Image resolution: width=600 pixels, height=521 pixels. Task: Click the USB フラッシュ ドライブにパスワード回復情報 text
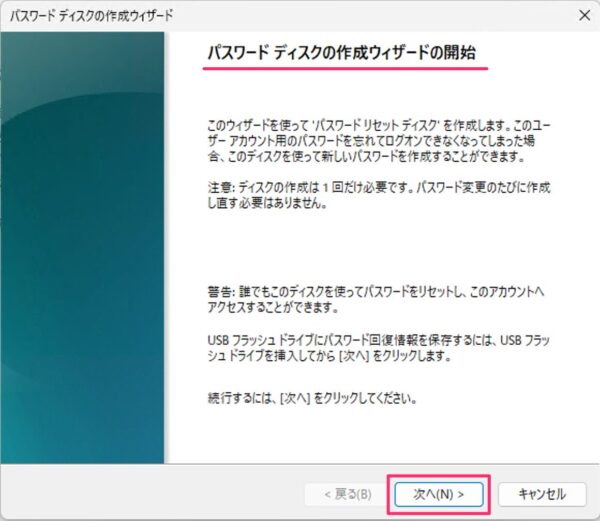coord(378,348)
